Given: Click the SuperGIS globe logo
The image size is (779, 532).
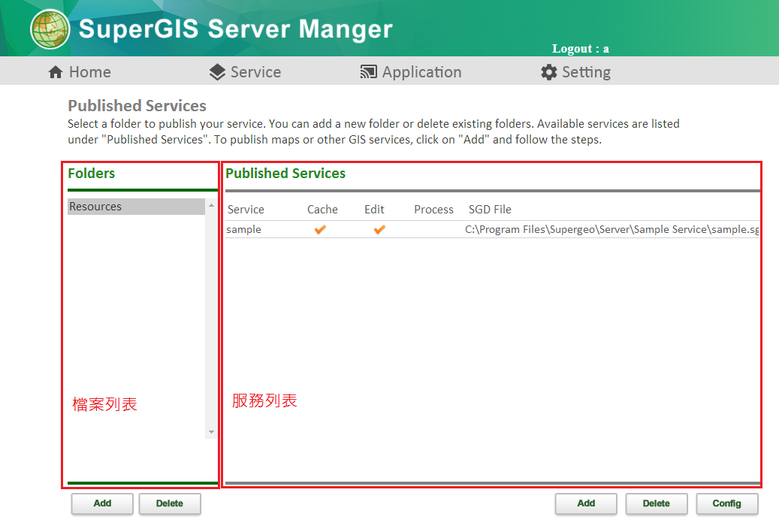Looking at the screenshot, I should (50, 29).
